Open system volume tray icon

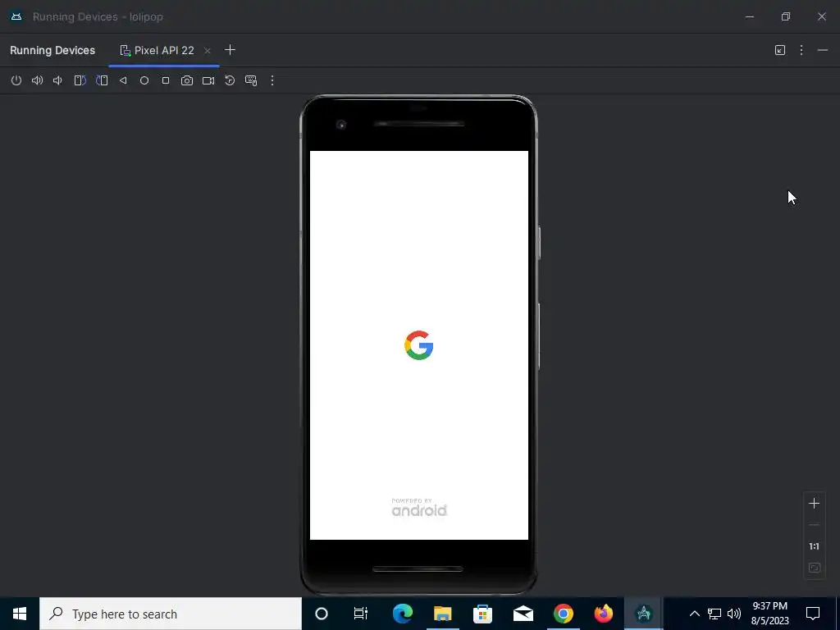[734, 614]
